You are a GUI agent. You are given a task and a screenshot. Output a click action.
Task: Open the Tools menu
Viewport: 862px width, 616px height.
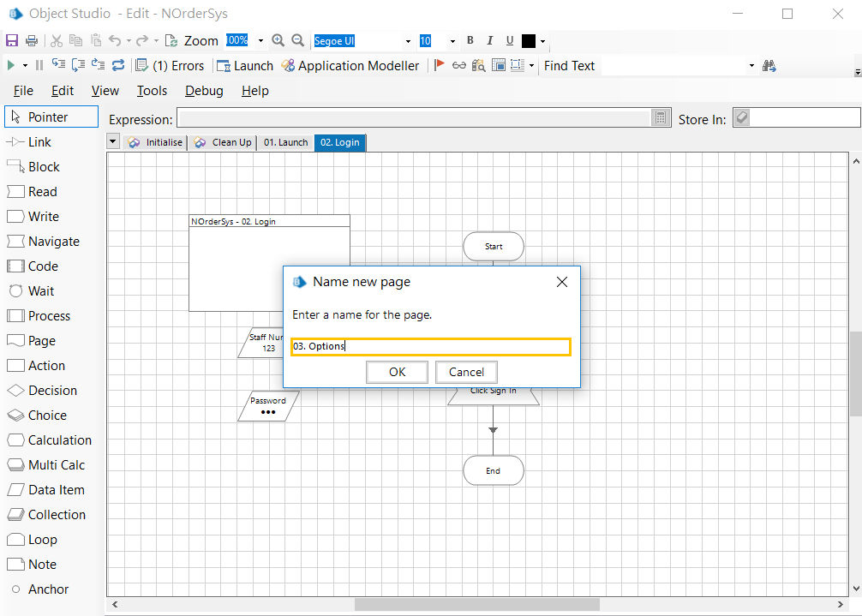coord(152,91)
